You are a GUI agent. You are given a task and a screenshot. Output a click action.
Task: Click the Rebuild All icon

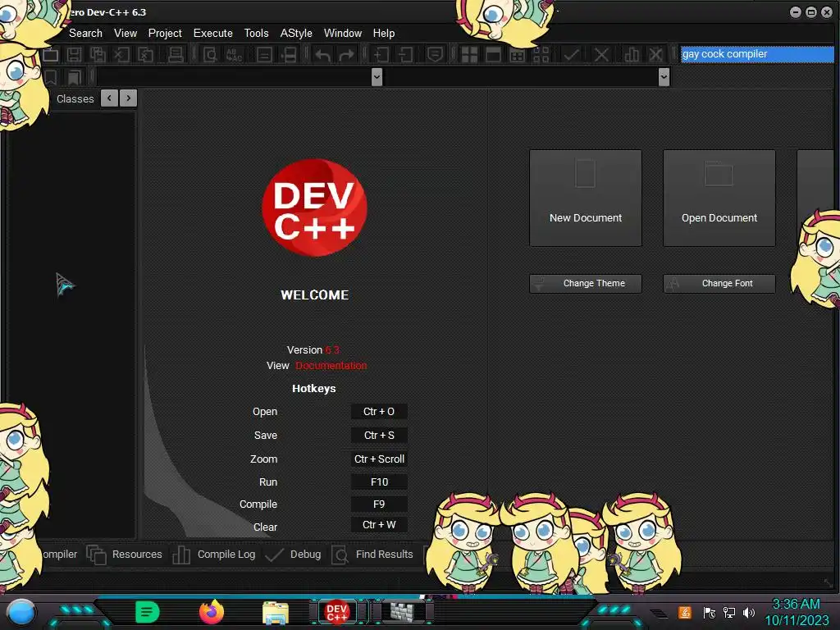click(x=541, y=55)
